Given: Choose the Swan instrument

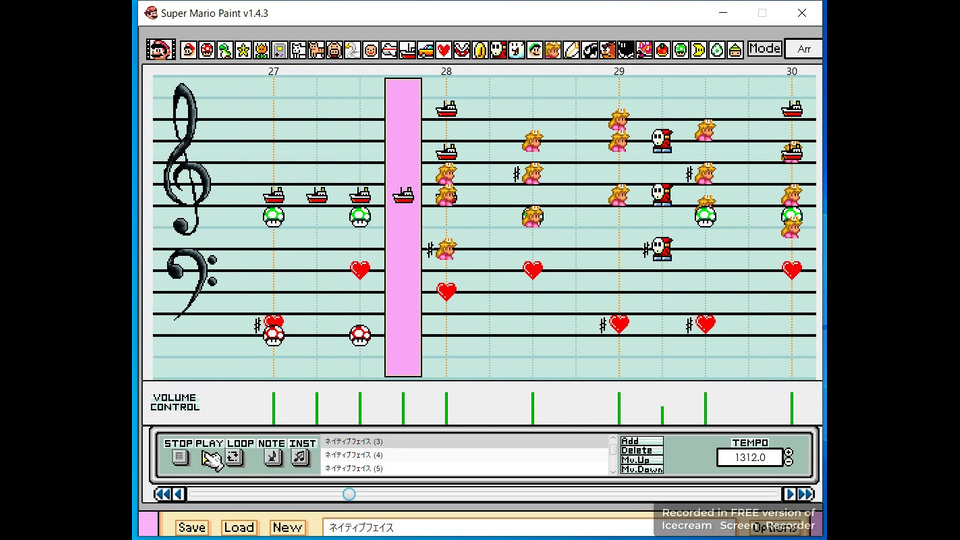Looking at the screenshot, I should click(x=353, y=50).
